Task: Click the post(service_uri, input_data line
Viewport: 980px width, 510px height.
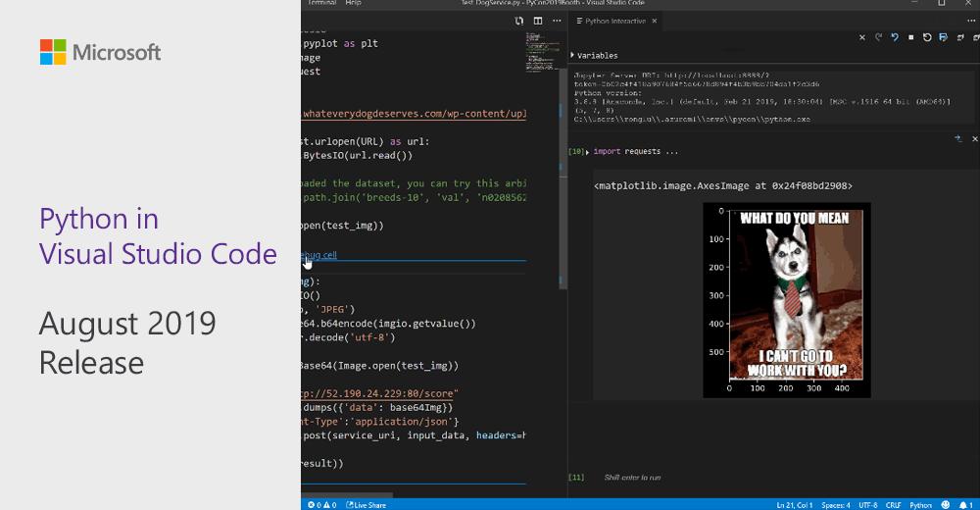Action: pyautogui.click(x=415, y=435)
